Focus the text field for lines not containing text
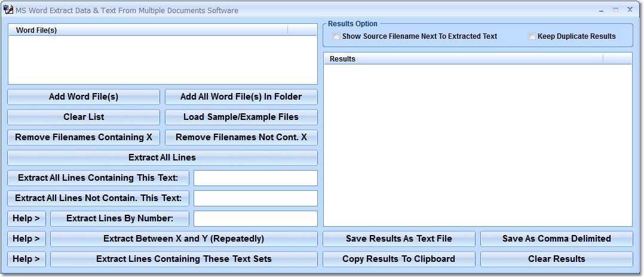 [256, 198]
